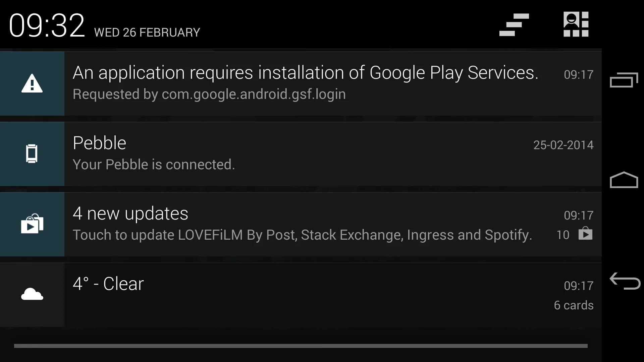Screen dimensions: 644x362
Task: Open the 'Your Pebble is connected' notification
Action: (154, 165)
